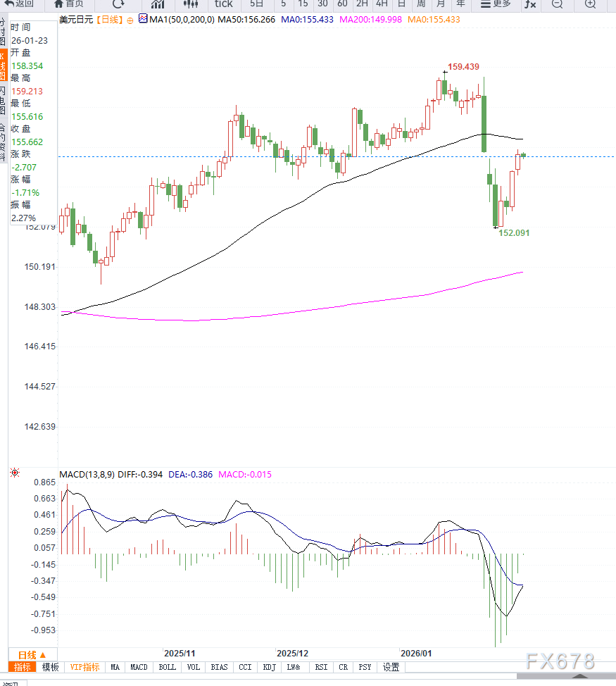The image size is (616, 686).
Task: Switch to tick chart mode
Action: (223, 4)
